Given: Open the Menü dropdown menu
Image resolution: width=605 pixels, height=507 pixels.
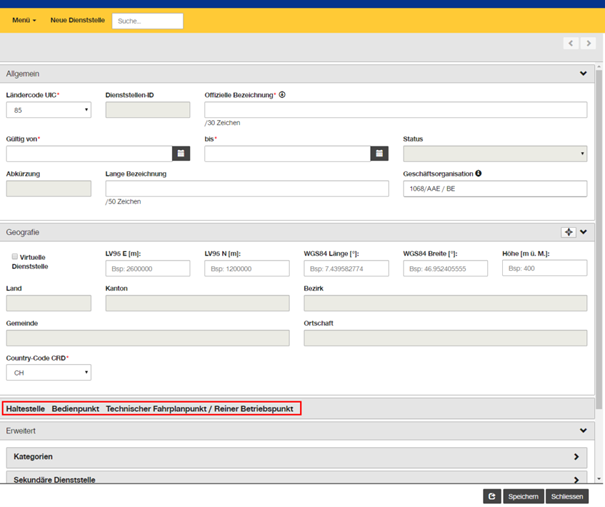Looking at the screenshot, I should (x=24, y=20).
